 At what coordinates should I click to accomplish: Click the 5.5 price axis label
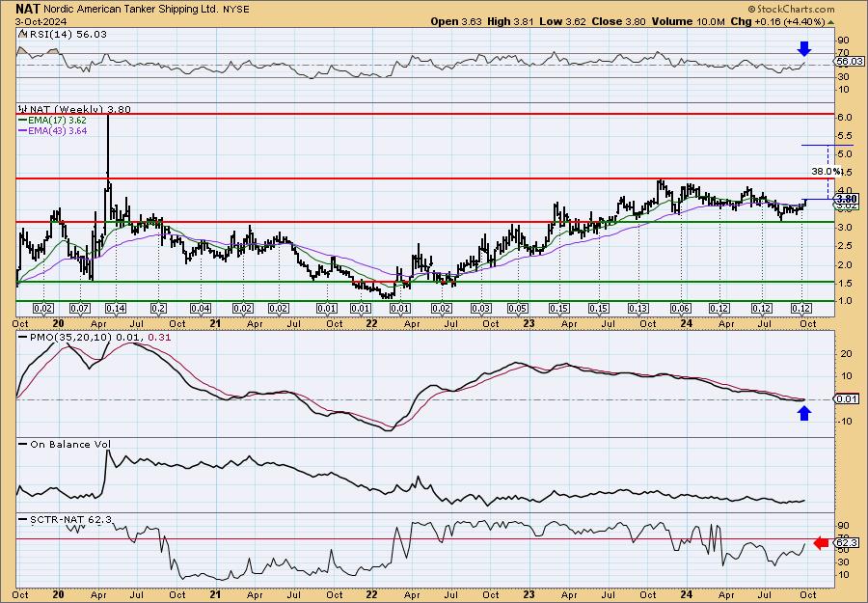(844, 136)
